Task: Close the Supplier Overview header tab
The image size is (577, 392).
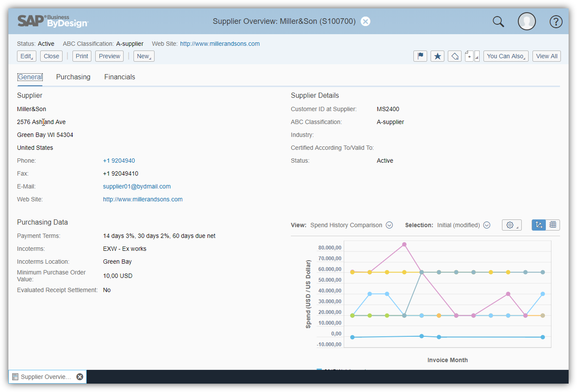Action: 365,21
